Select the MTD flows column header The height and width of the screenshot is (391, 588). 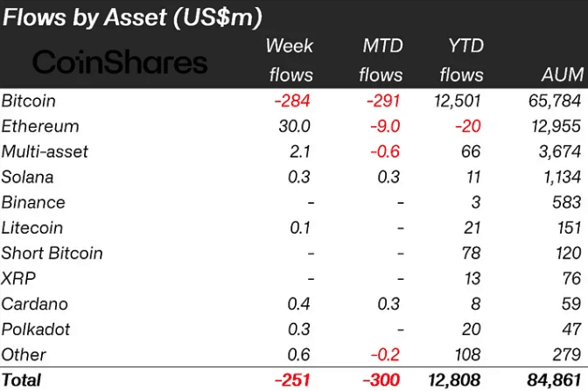point(381,59)
